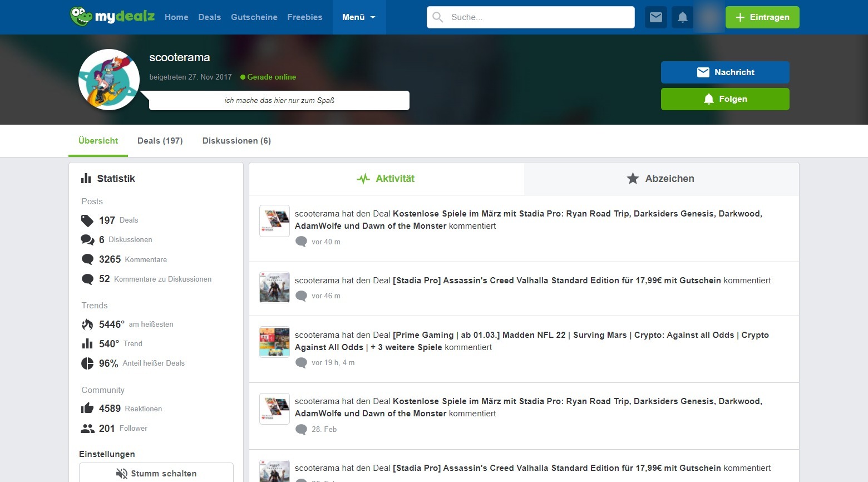Click the bar icon beside 540° Trend
The width and height of the screenshot is (868, 482).
(x=87, y=343)
